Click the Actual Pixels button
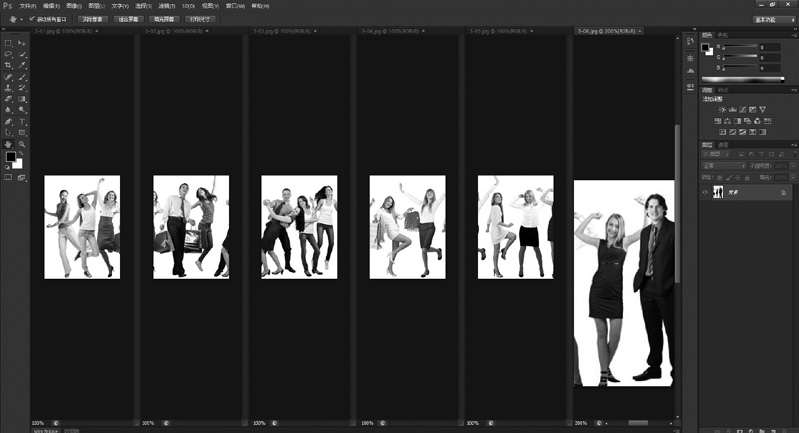Screen dimensions: 799x433 click(x=92, y=19)
